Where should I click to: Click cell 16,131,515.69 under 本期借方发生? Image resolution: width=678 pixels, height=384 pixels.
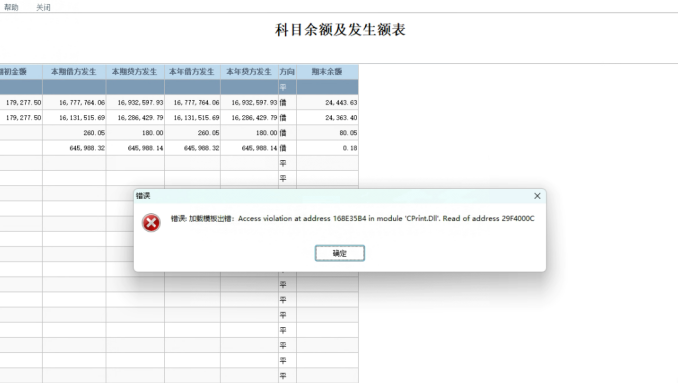click(x=74, y=118)
